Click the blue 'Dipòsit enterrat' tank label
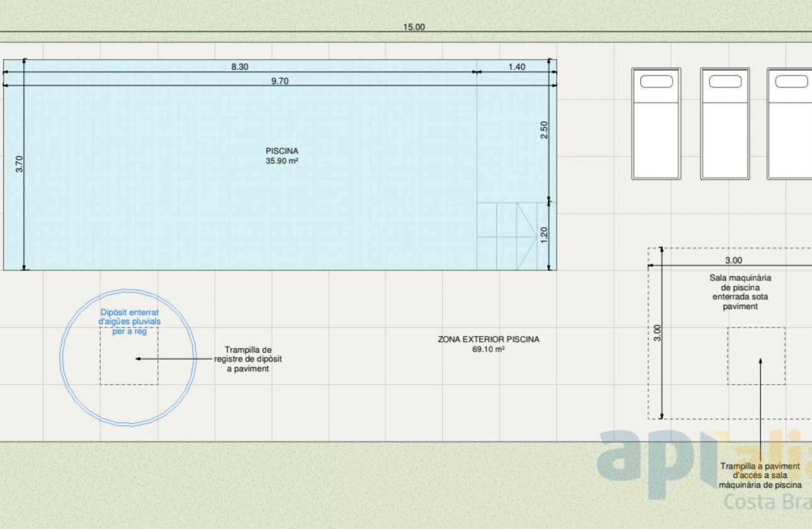Viewport: 812px width, 529px height. 130,321
